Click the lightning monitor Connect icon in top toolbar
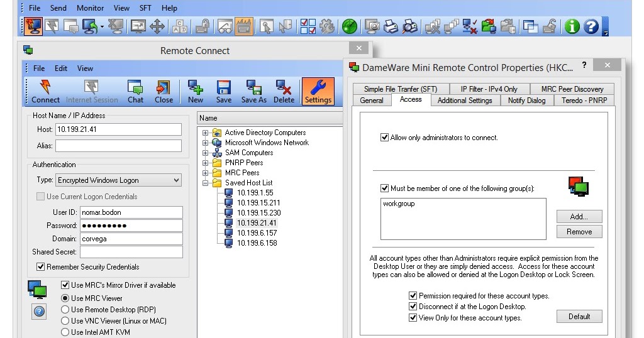 point(33,26)
